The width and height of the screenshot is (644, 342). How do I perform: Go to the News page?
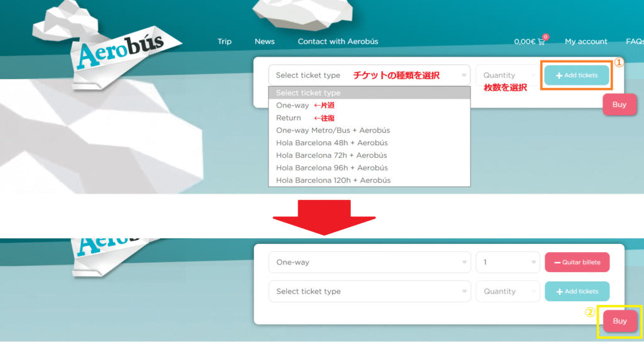[265, 41]
